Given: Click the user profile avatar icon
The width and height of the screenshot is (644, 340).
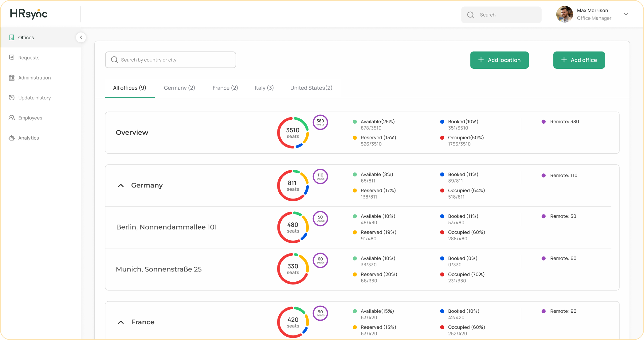Looking at the screenshot, I should coord(564,14).
